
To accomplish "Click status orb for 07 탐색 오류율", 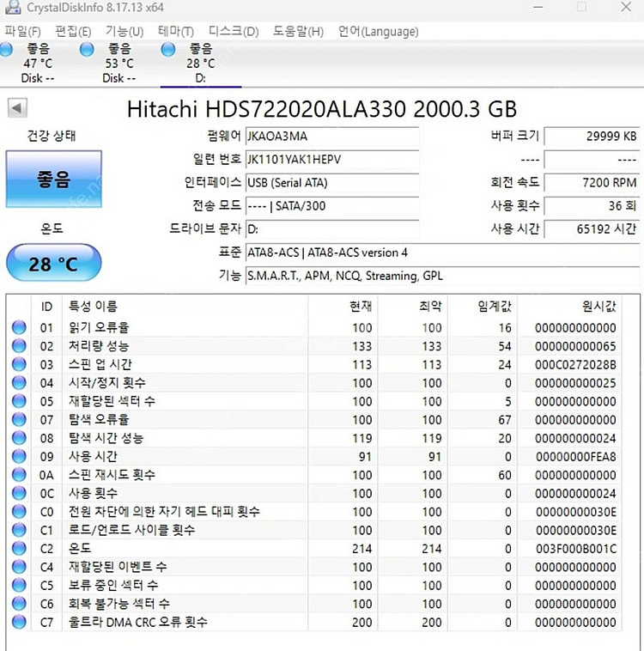I will point(19,419).
